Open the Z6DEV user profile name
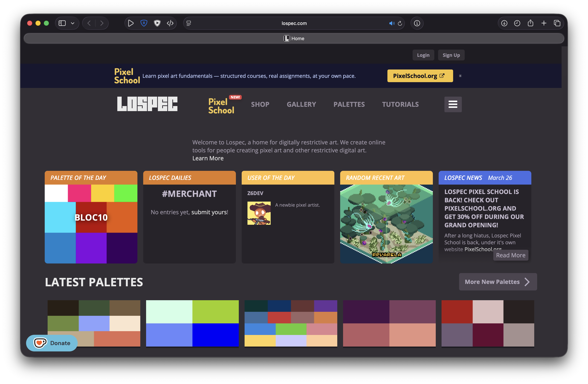 point(255,193)
